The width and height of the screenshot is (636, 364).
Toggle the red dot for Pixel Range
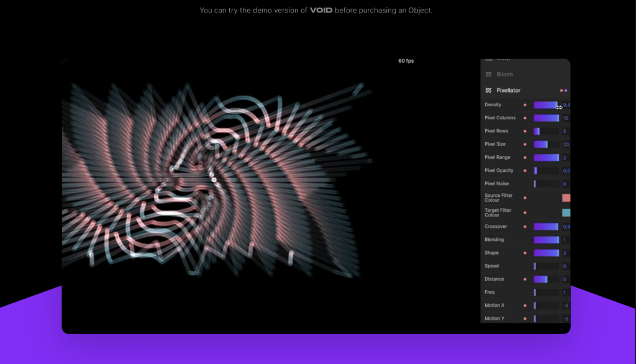pos(525,157)
